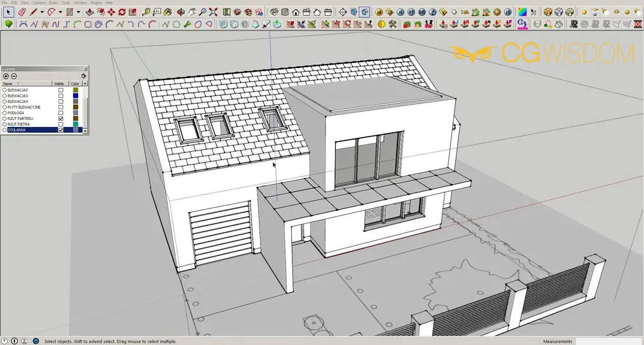Open the rainbow color gradient plugin icon
This screenshot has width=644, height=345.
(x=523, y=12)
